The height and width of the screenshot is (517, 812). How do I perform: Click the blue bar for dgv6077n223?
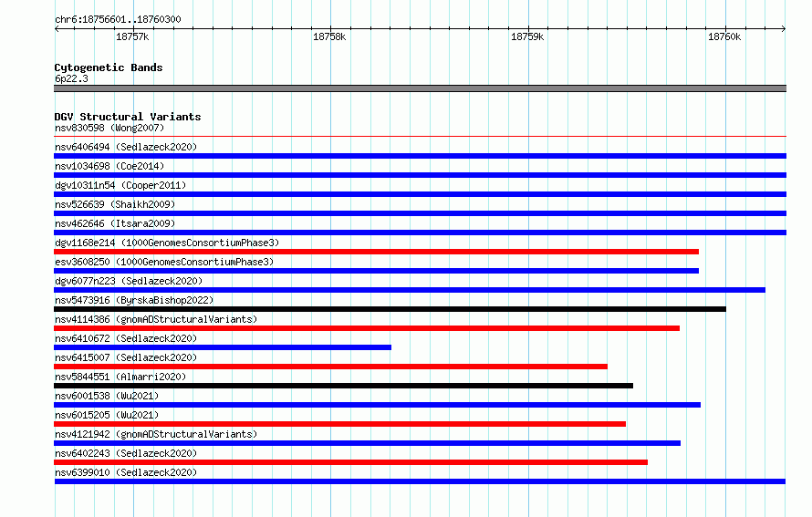(410, 290)
